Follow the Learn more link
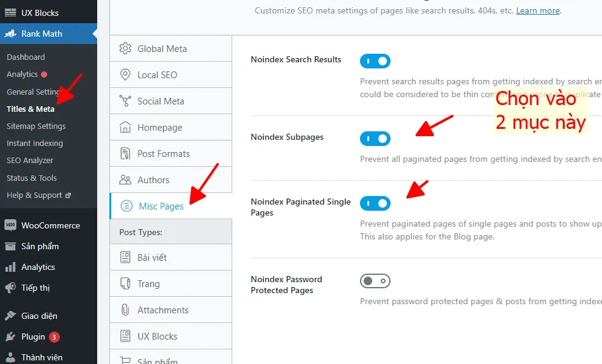The height and width of the screenshot is (364, 602). pos(538,11)
